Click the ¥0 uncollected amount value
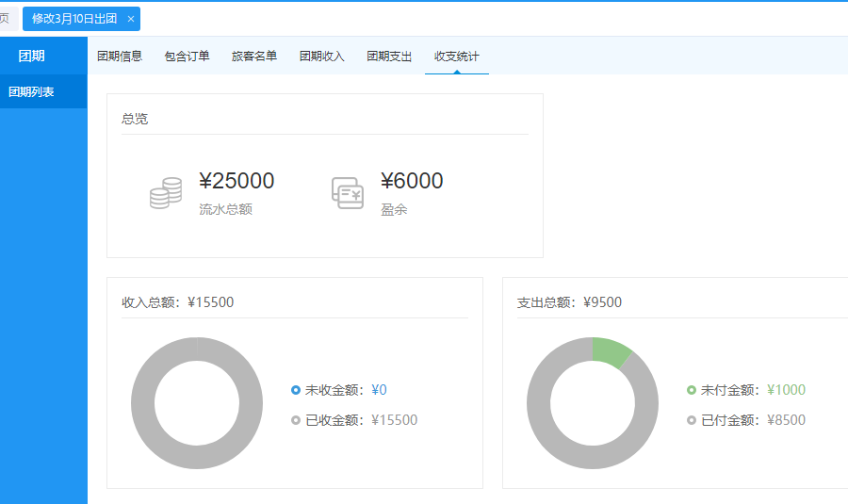848x504 pixels. [379, 390]
